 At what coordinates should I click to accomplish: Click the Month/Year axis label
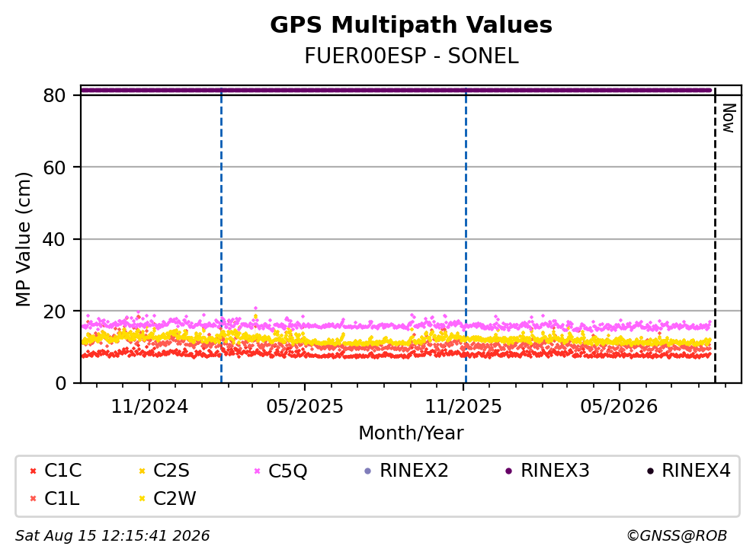[x=411, y=433]
